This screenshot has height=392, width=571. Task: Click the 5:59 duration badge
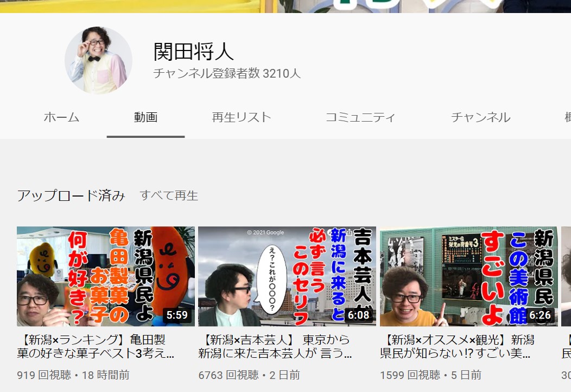[x=177, y=315]
